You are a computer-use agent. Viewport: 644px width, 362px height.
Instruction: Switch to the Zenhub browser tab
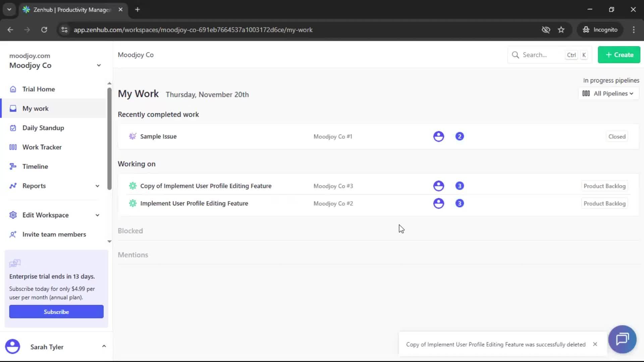pyautogui.click(x=67, y=10)
